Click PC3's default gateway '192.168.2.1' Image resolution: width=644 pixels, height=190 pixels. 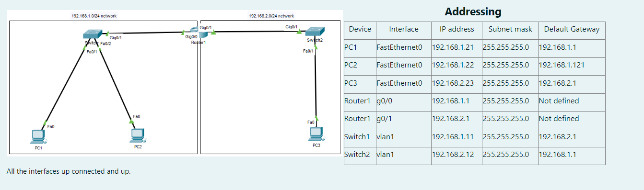[x=557, y=83]
